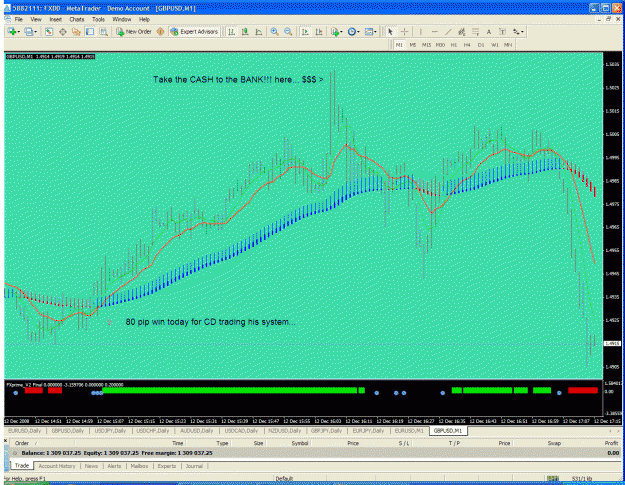This screenshot has width=625, height=485.
Task: Switch chart to line chart
Action: pyautogui.click(x=259, y=32)
